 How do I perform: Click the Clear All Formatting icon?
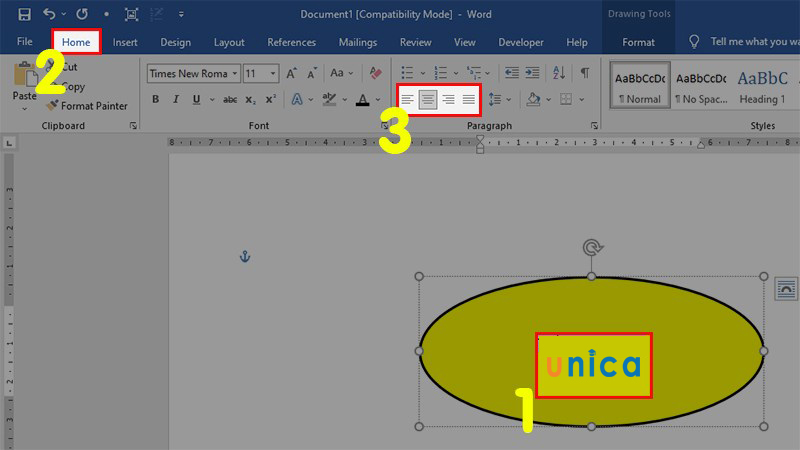(x=376, y=73)
